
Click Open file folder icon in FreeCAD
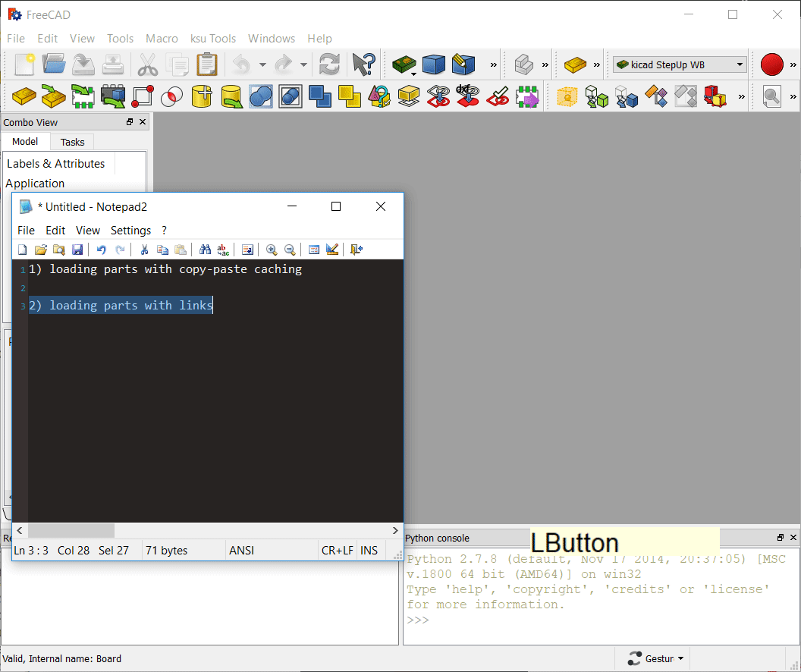click(x=54, y=64)
